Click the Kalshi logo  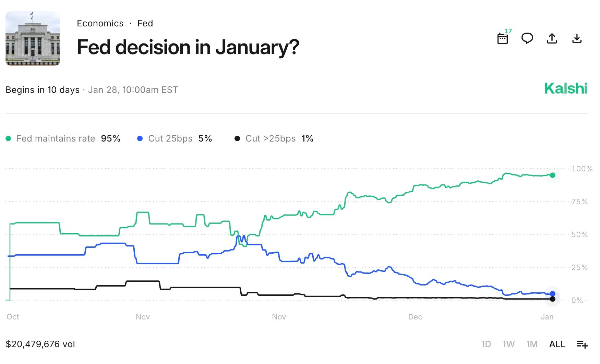[x=566, y=88]
